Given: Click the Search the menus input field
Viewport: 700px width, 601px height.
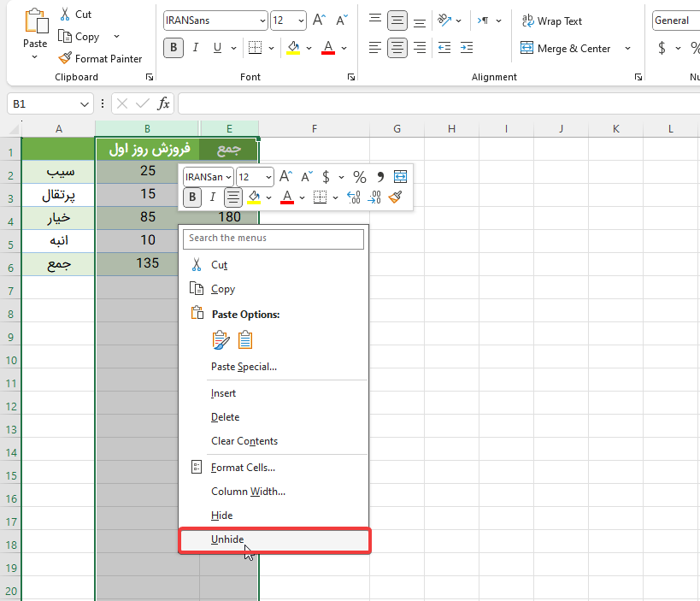Looking at the screenshot, I should (274, 239).
